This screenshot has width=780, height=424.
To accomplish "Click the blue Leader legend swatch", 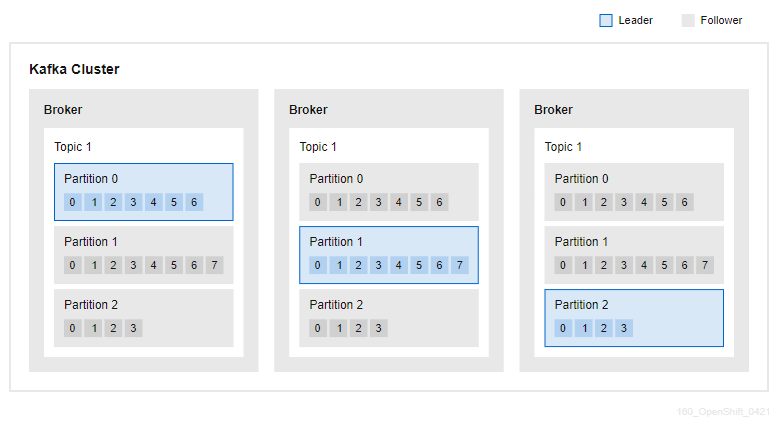I will [x=605, y=20].
